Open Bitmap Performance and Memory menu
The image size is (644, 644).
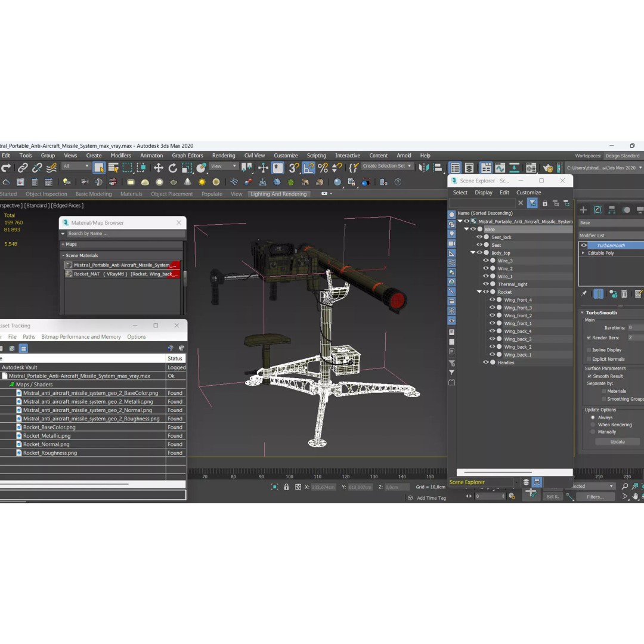click(81, 337)
